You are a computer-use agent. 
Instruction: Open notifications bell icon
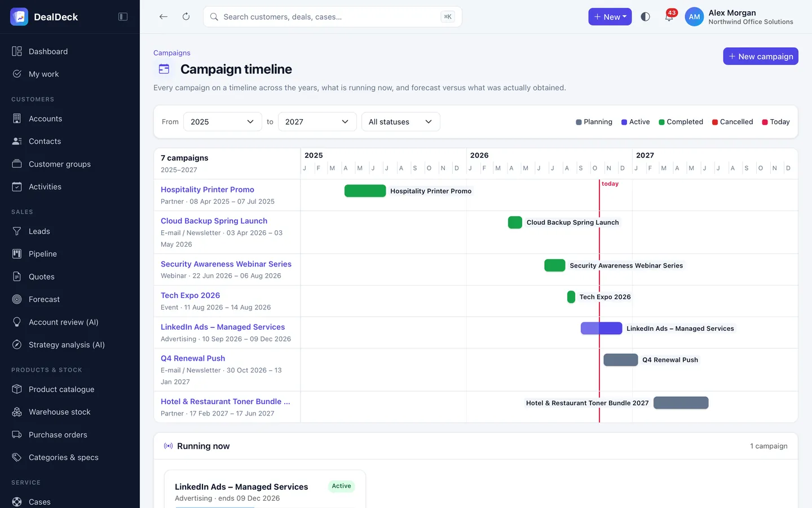[x=669, y=16]
